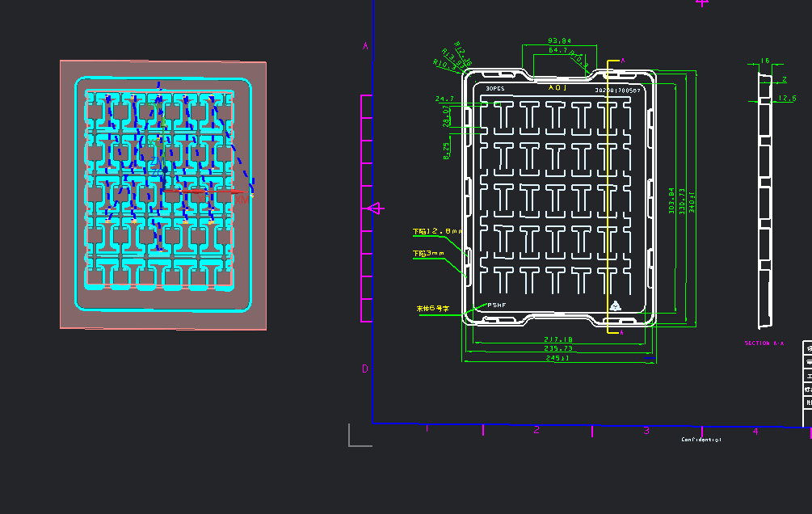Click the 30PCS text on the tray

click(495, 88)
